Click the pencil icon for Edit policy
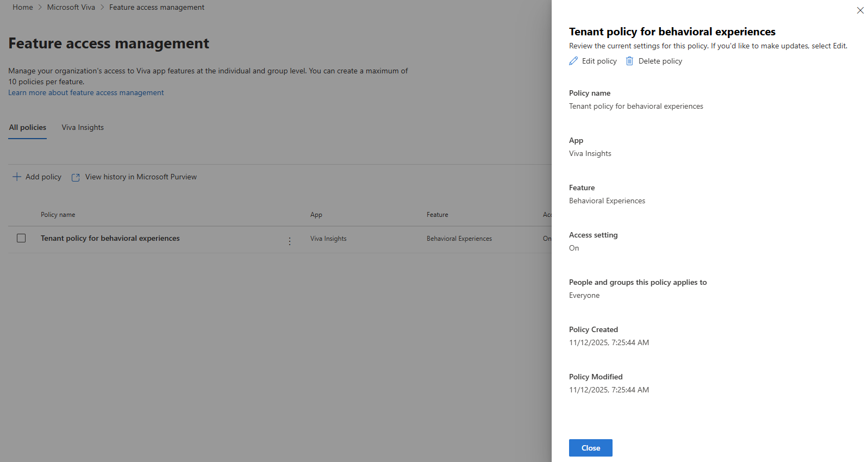Screen dimensions: 868x462 coord(573,61)
